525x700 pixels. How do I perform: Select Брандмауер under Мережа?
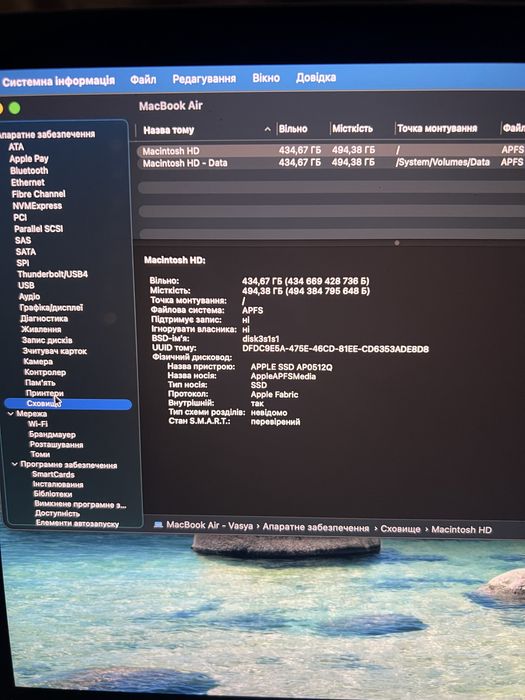[x=52, y=434]
